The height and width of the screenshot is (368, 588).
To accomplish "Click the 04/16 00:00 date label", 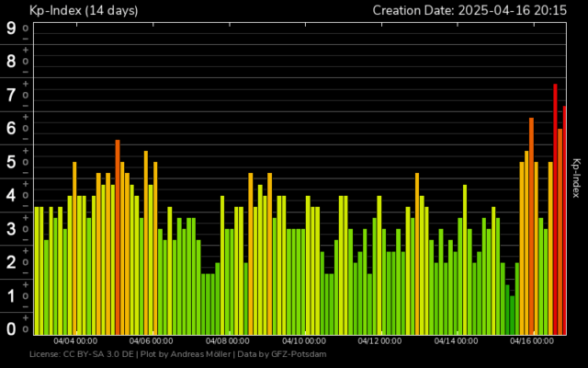I will tap(533, 341).
